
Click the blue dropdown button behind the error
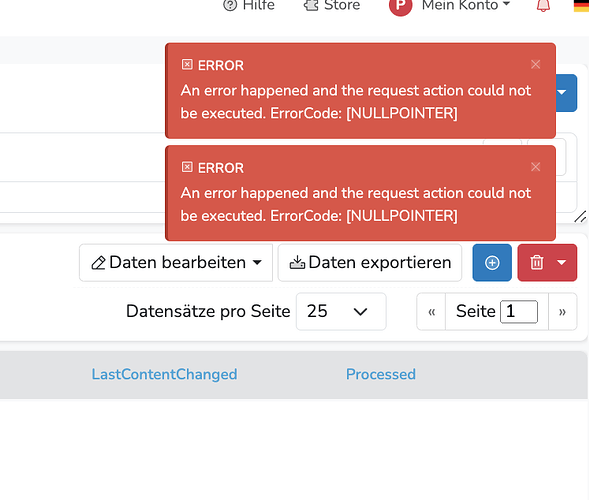[x=566, y=92]
